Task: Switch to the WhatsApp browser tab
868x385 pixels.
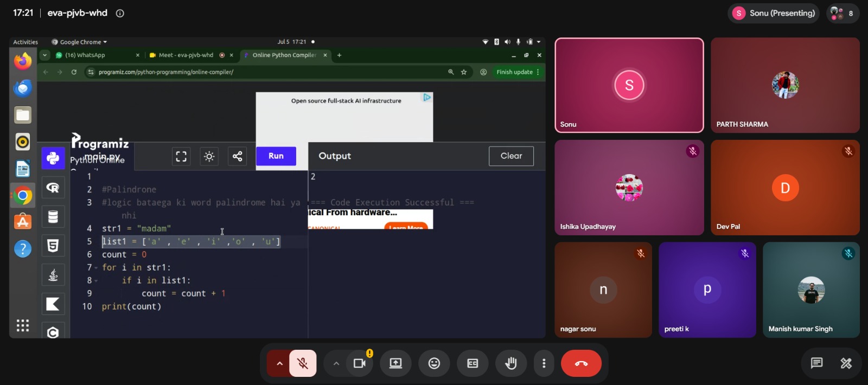Action: 98,55
